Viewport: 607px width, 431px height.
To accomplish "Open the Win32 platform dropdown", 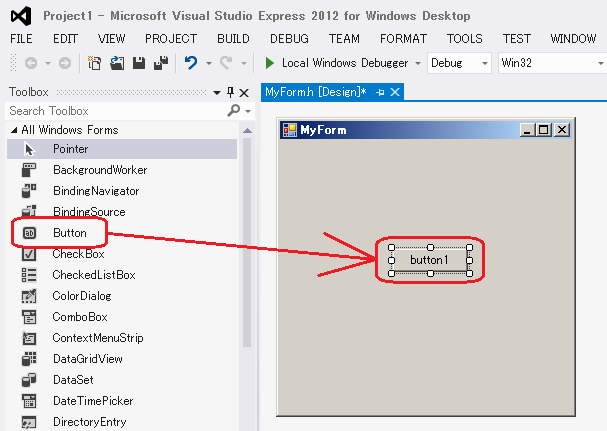I will click(550, 63).
